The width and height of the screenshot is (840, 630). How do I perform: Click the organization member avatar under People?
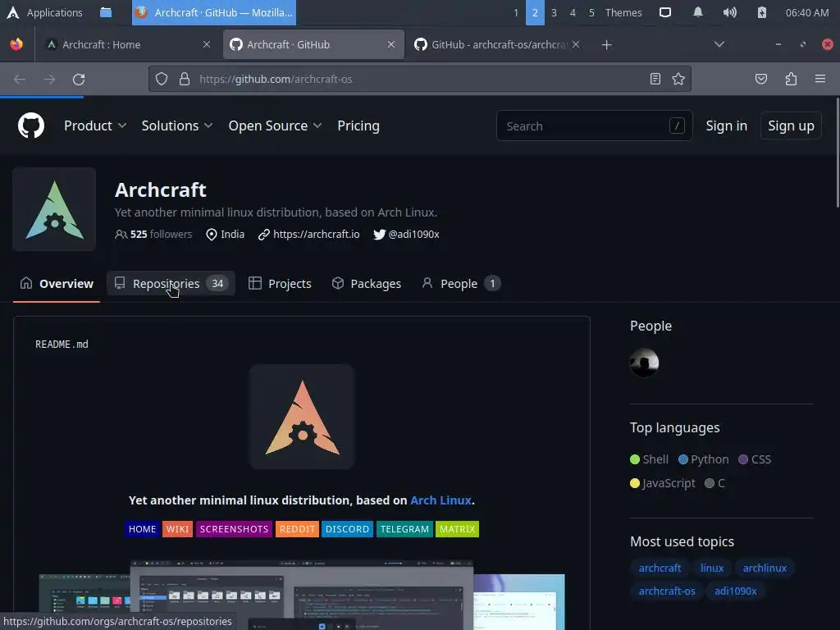[644, 363]
